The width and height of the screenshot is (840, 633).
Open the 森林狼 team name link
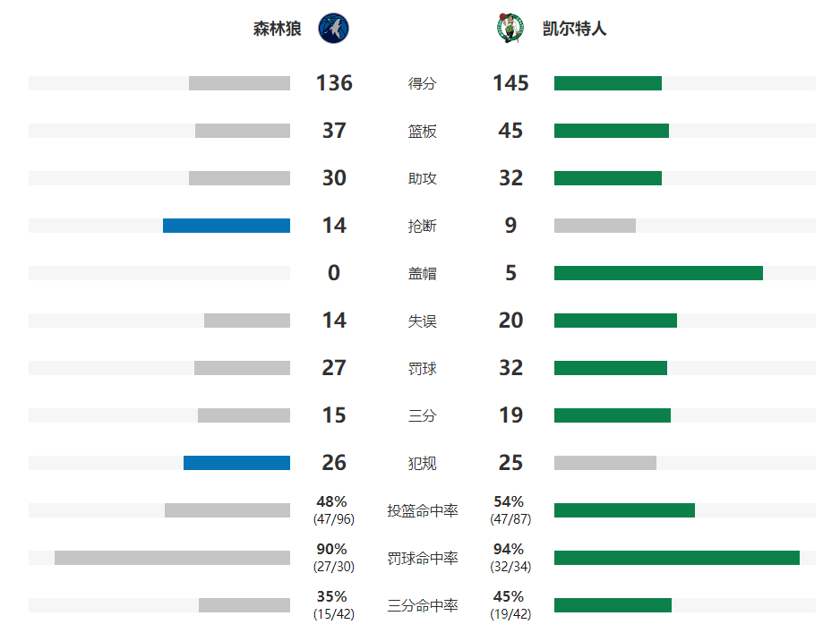tap(278, 29)
